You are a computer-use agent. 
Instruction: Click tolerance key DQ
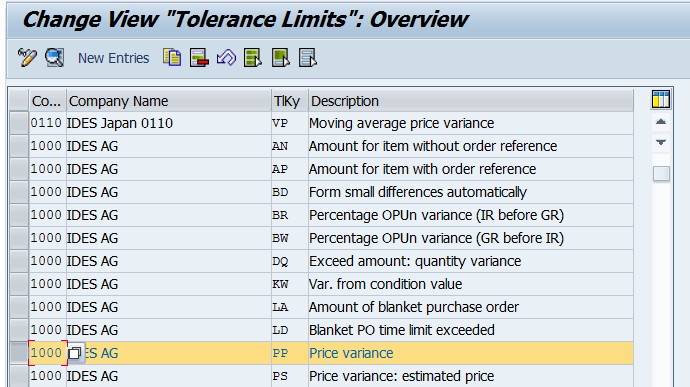click(x=280, y=261)
